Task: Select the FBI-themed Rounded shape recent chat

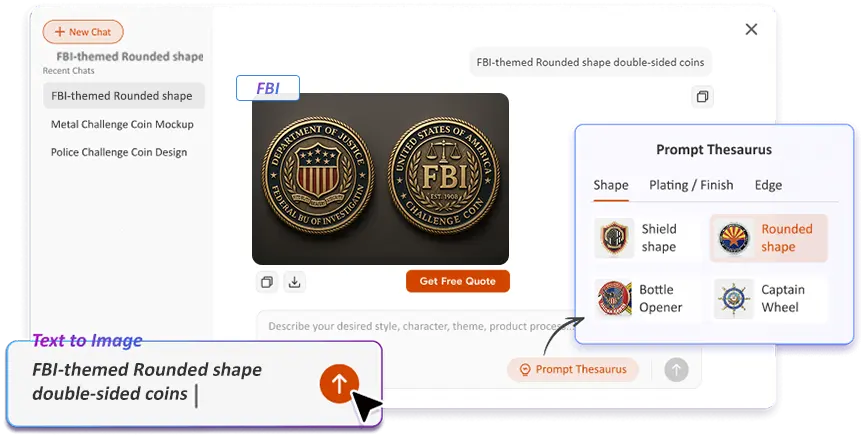Action: click(124, 96)
